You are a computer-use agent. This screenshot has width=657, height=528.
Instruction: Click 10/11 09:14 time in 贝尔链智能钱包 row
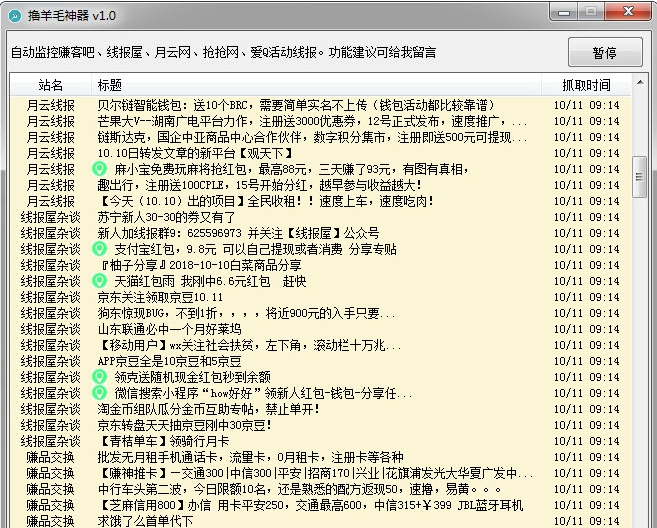point(586,105)
